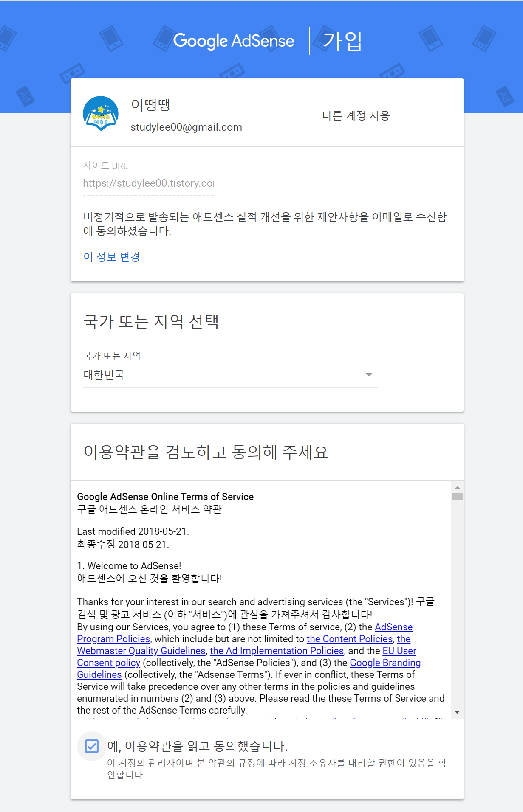Click the site URL input field
Viewport: 523px width, 812px height.
coord(148,183)
